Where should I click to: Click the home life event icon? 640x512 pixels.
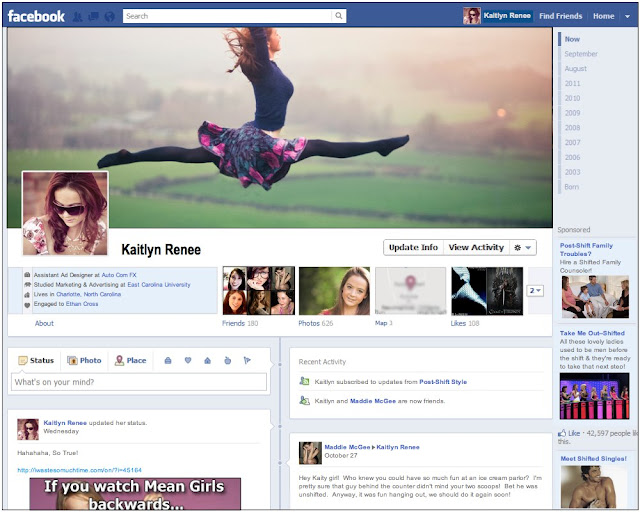pyautogui.click(x=207, y=361)
